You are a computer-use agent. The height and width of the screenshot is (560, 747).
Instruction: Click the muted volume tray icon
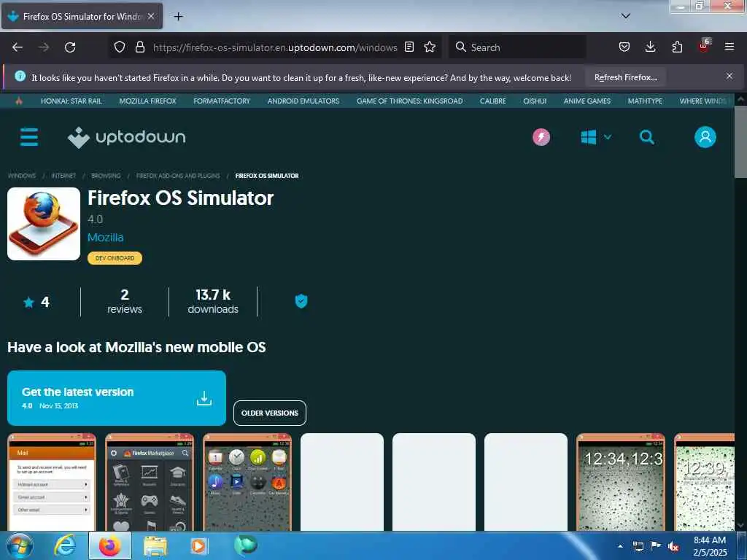click(x=673, y=546)
